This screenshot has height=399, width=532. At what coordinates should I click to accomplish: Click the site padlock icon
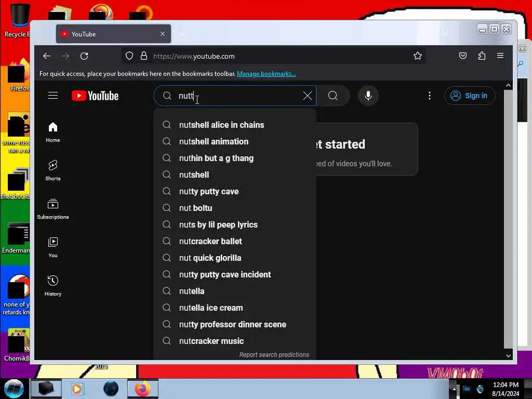(144, 56)
